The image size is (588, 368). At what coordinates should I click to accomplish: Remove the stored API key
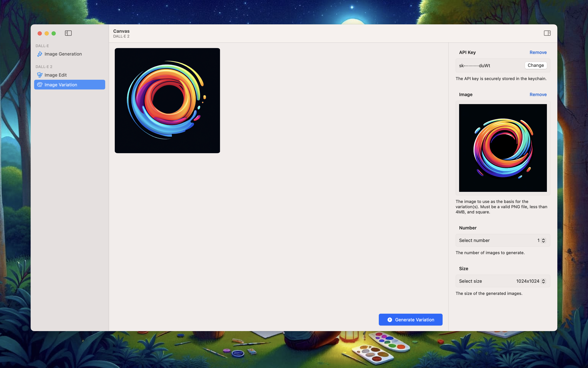(538, 52)
